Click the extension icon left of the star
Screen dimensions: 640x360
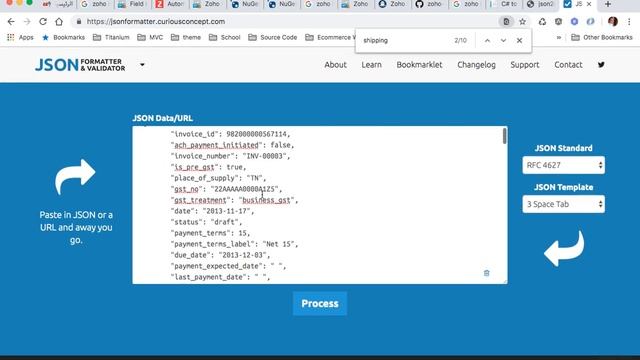[x=506, y=22]
